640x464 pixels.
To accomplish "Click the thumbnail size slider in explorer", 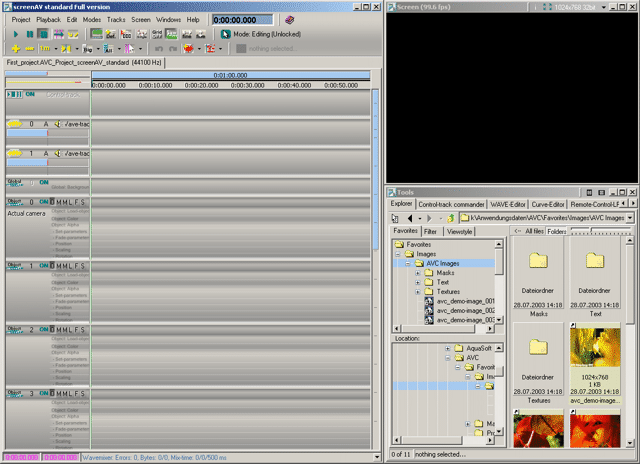I will [600, 231].
